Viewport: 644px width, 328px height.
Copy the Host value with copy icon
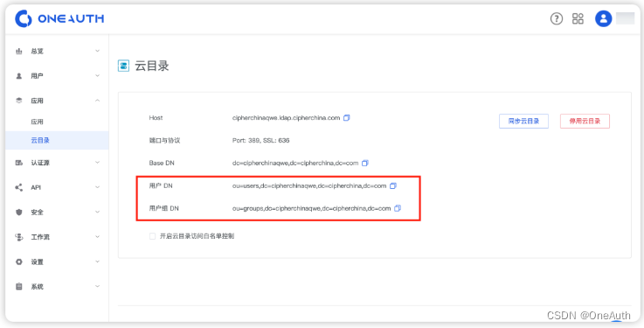[x=347, y=118]
